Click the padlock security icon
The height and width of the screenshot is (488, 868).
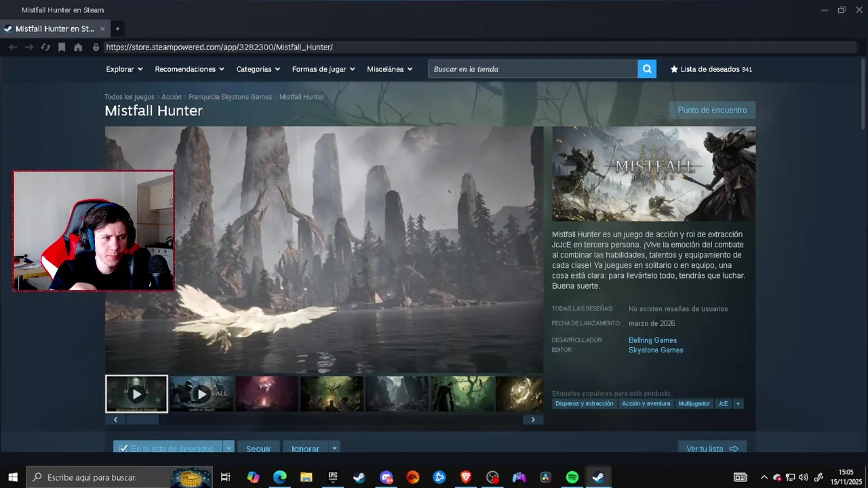click(96, 47)
